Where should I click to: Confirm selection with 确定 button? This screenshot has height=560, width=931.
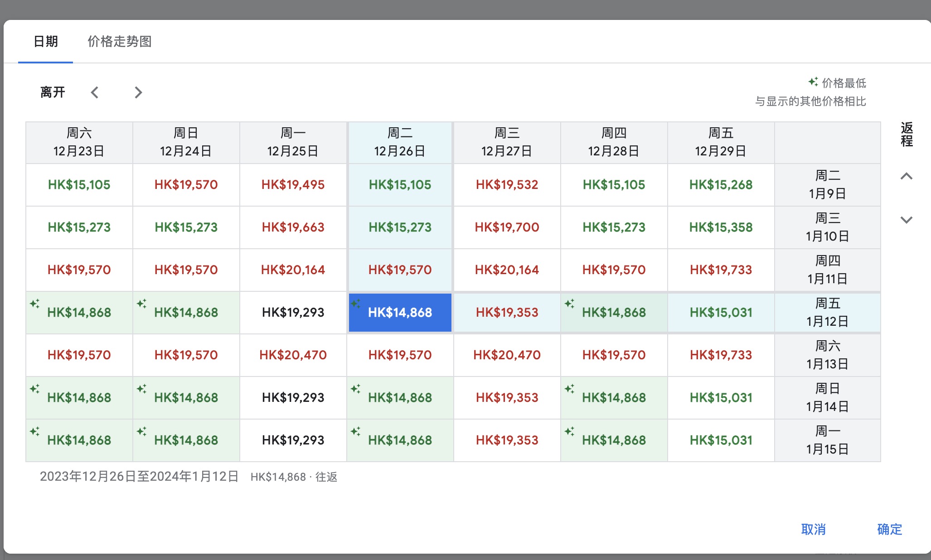(x=889, y=529)
